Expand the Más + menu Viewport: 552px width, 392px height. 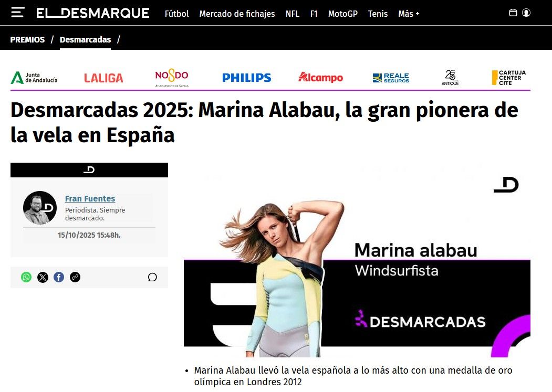[409, 14]
